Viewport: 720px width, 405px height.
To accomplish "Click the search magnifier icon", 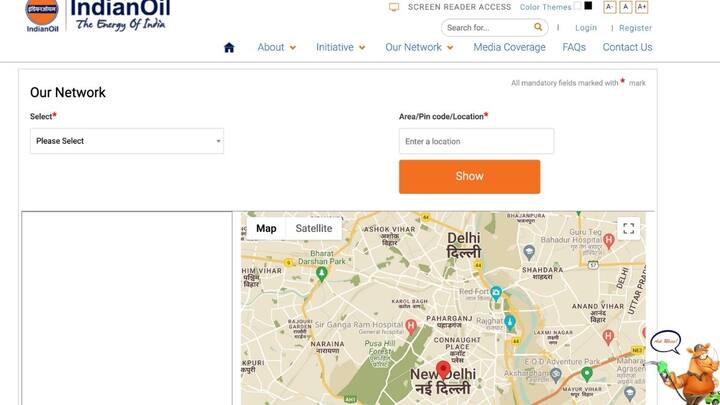I will [538, 28].
